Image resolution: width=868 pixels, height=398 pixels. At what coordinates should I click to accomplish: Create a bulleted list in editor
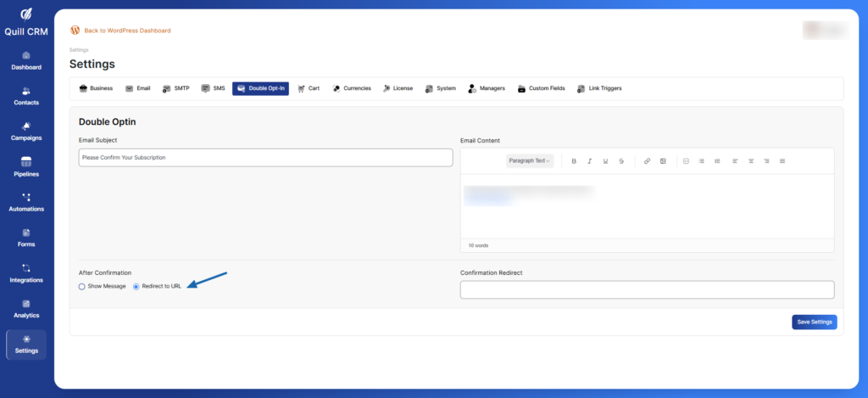701,160
